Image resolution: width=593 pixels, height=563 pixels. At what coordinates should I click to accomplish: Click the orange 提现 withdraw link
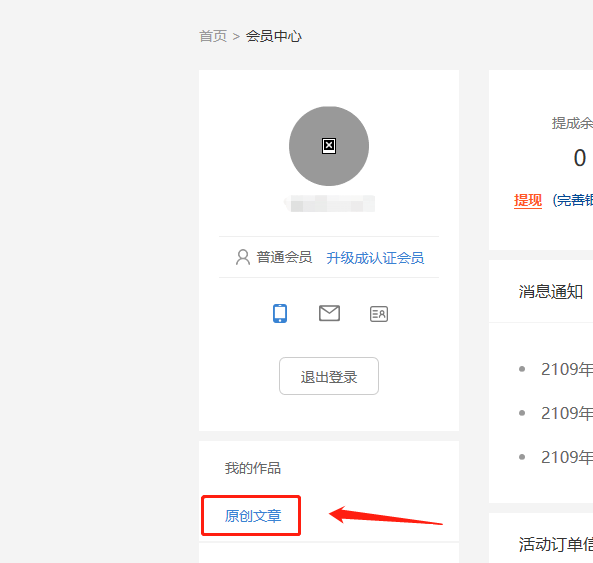click(x=528, y=200)
